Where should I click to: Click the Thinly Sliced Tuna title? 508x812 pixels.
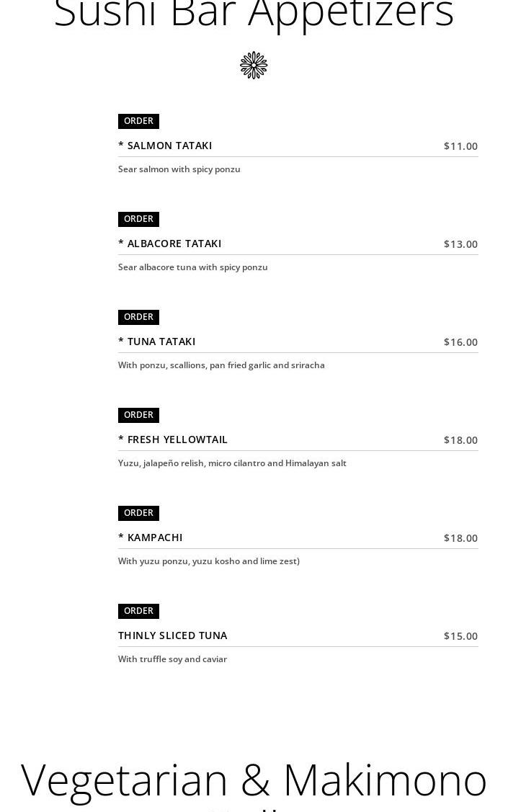tap(173, 635)
